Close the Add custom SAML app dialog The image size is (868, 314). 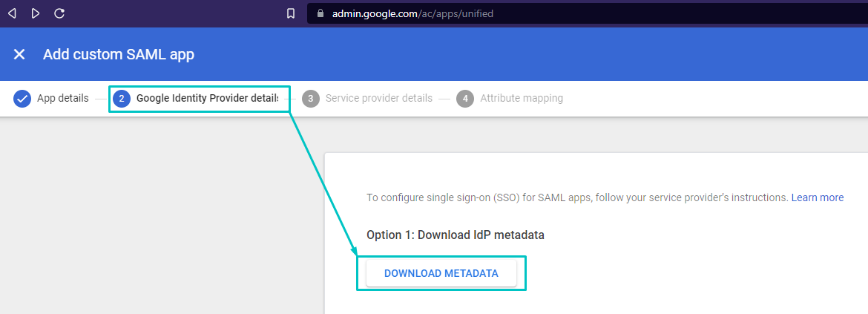point(19,54)
